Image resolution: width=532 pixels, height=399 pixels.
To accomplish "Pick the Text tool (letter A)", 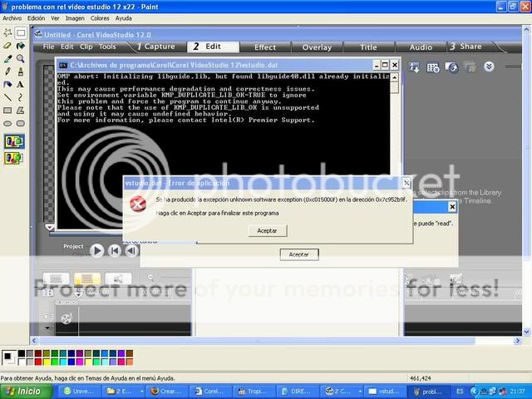I will [x=21, y=85].
